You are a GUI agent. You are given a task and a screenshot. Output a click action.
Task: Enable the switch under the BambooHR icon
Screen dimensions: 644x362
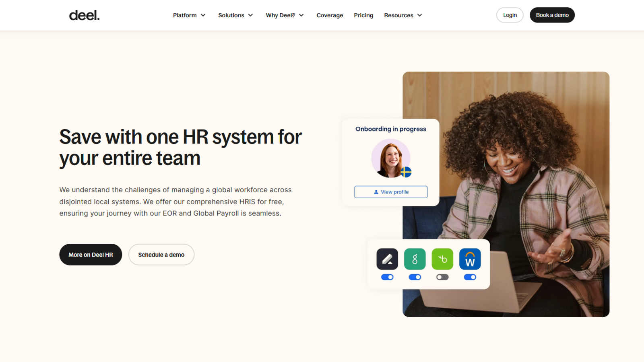pyautogui.click(x=442, y=277)
